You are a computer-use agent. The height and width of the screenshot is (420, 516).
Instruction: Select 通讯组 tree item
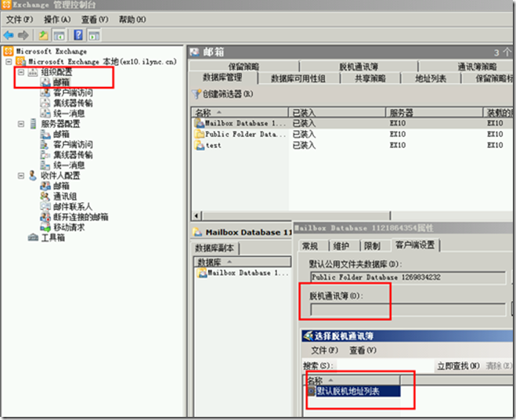(65, 197)
